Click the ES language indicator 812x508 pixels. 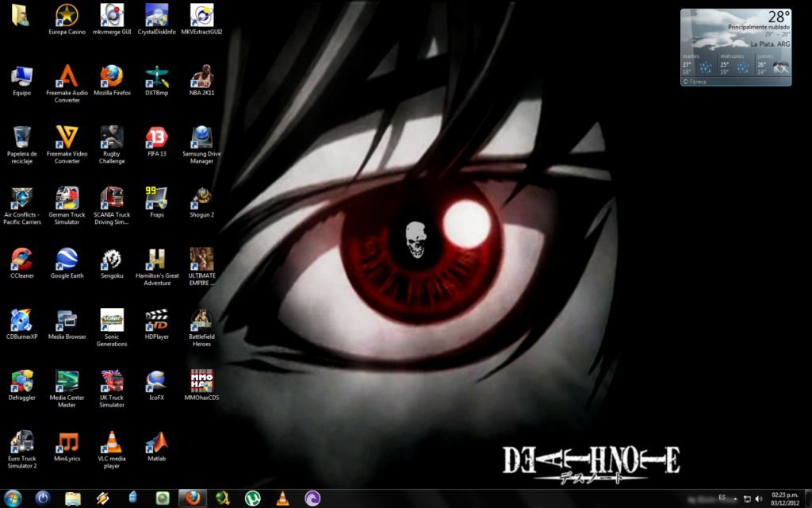(722, 498)
